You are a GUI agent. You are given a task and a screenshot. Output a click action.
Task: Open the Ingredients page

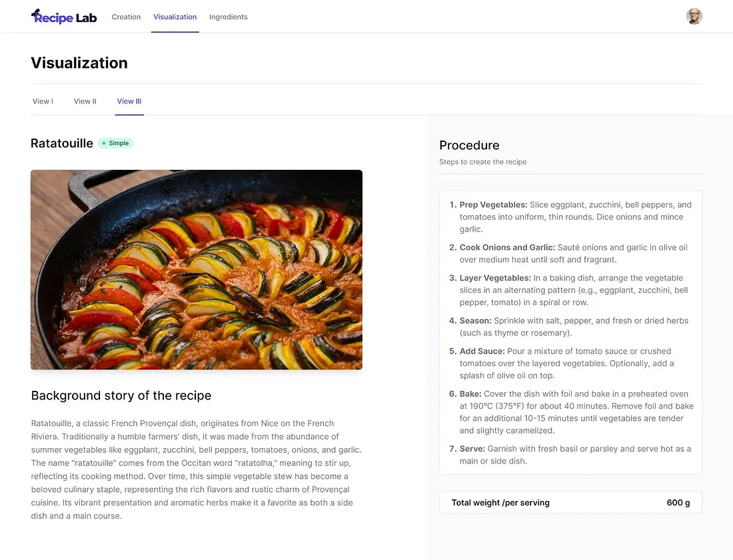tap(228, 17)
